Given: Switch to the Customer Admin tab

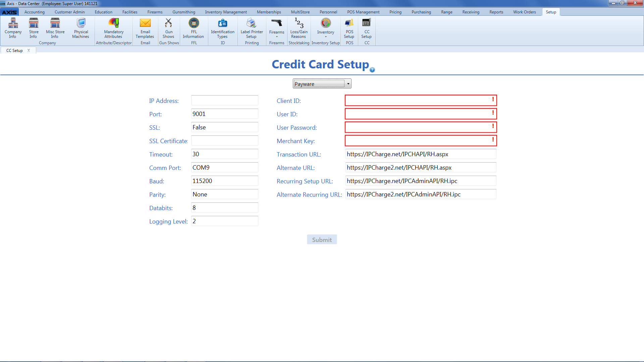Looking at the screenshot, I should (x=70, y=12).
